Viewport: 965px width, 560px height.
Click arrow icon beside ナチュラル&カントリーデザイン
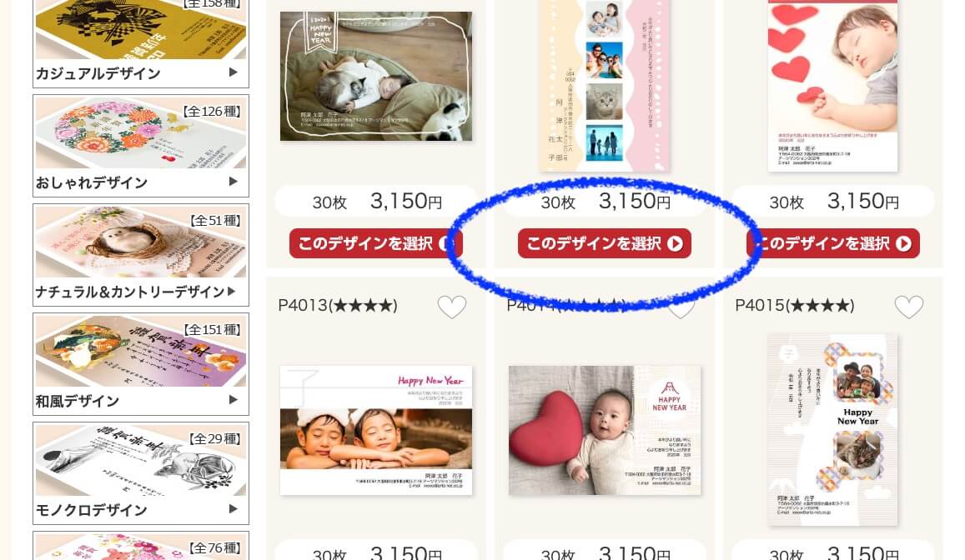(x=231, y=292)
